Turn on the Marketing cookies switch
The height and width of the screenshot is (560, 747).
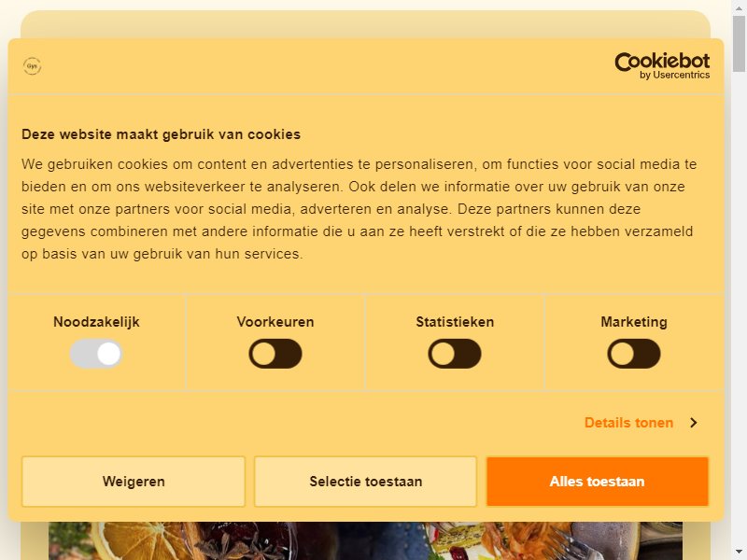click(634, 354)
